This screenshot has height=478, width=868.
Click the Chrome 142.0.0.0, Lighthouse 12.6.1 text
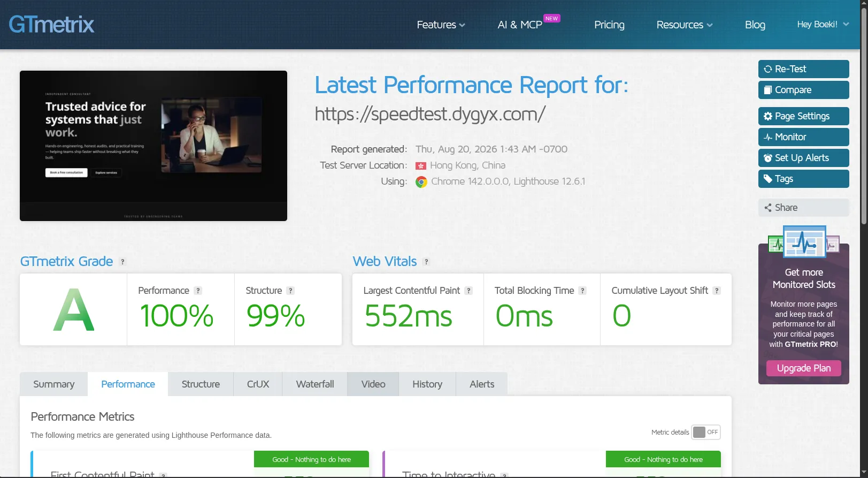tap(508, 181)
